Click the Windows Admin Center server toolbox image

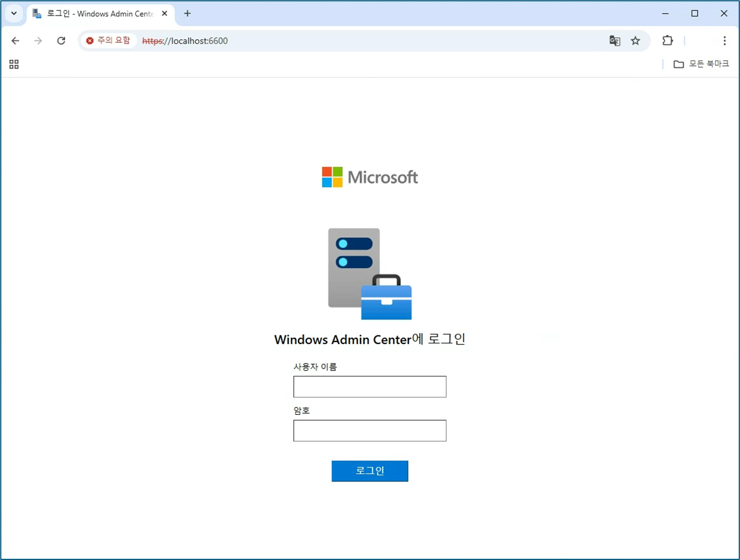(x=369, y=274)
